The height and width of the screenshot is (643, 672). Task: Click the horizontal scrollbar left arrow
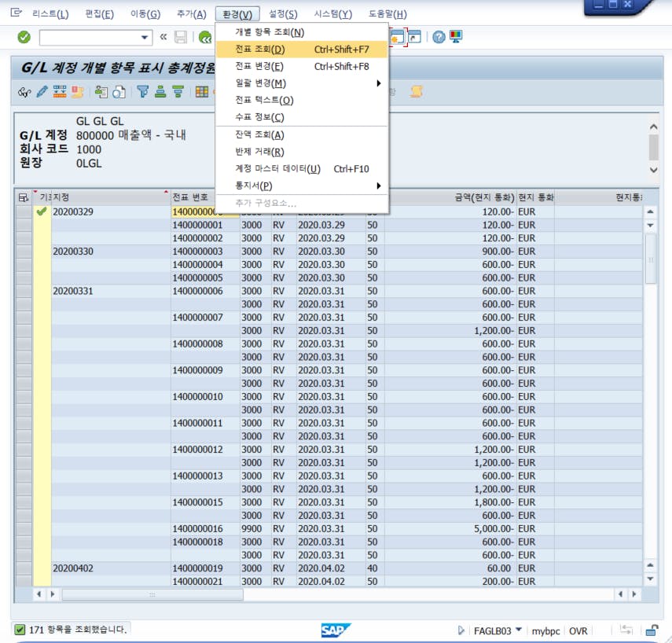39,594
